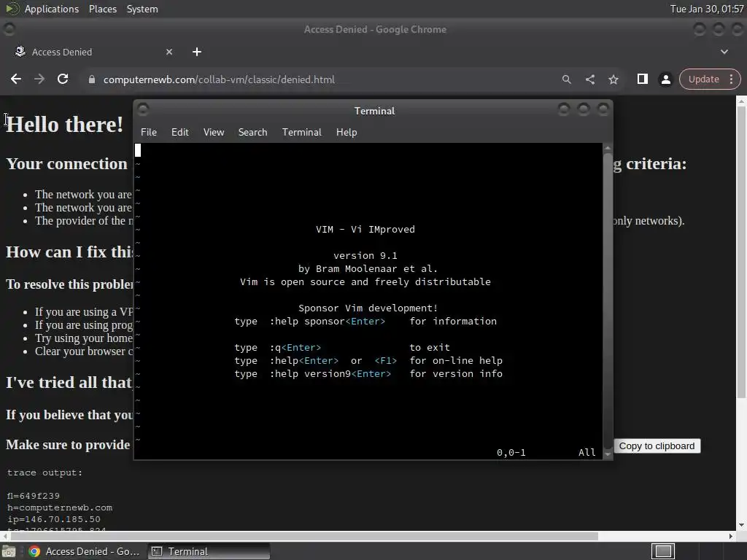
Task: Toggle Chrome side panel
Action: (x=642, y=79)
